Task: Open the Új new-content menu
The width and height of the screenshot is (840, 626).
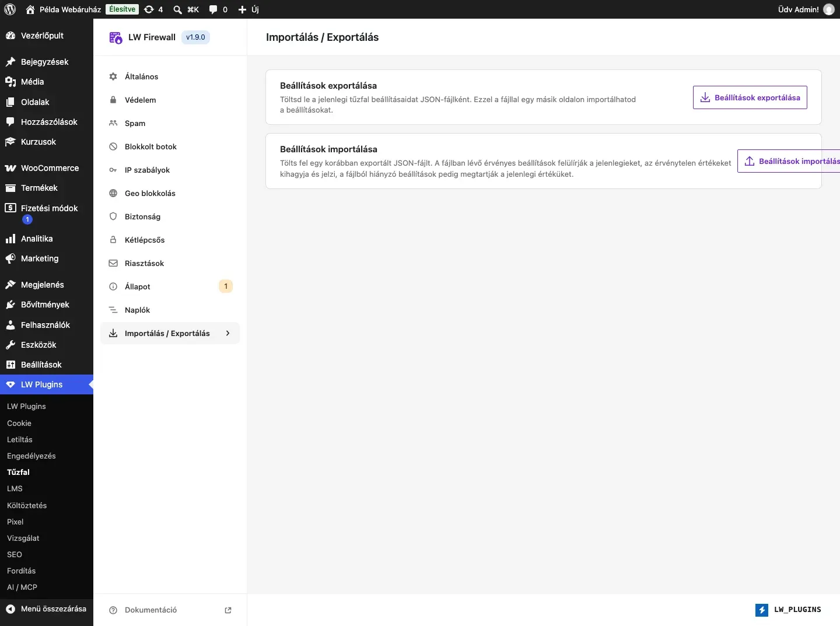Action: [x=249, y=9]
